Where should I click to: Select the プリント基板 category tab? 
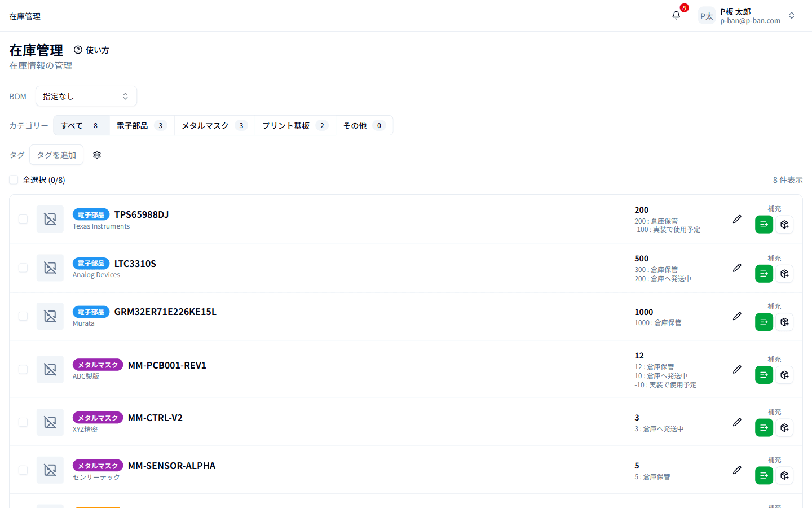295,125
